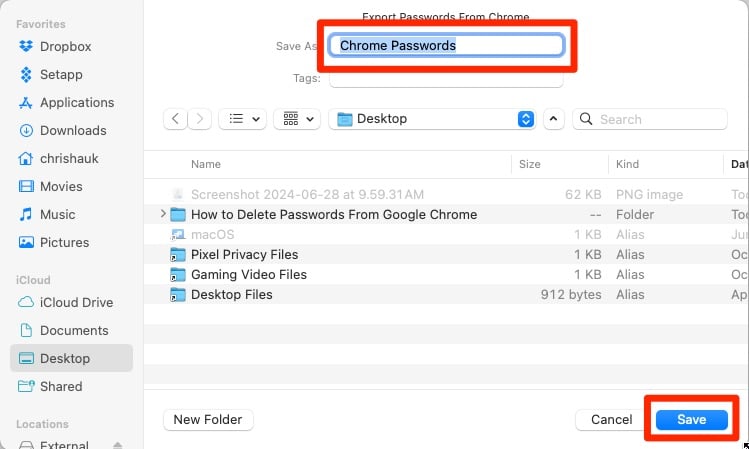Open Documents in the sidebar

(63, 331)
